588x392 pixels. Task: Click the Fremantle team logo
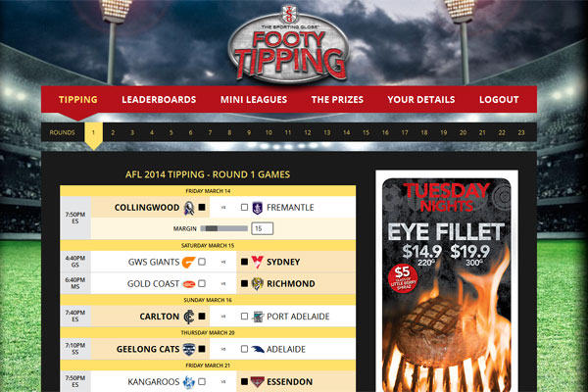257,208
